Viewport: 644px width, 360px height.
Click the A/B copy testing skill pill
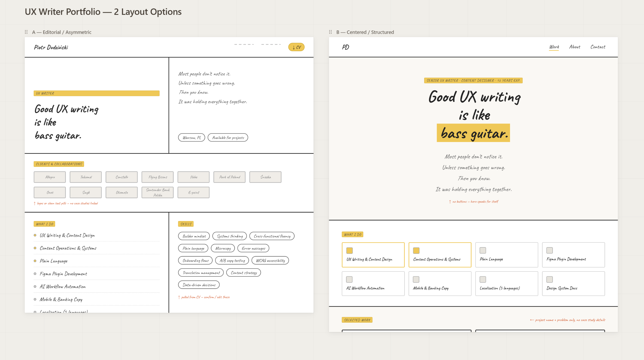pyautogui.click(x=232, y=260)
